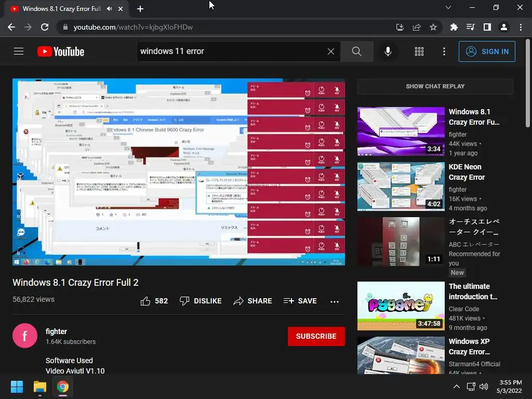This screenshot has height=399, width=532.
Task: Dislike the video
Action: tap(201, 301)
